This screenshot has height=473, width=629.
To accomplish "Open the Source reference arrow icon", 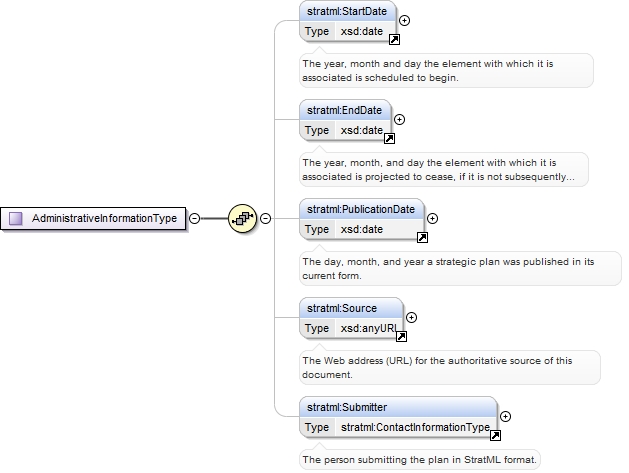I will pyautogui.click(x=401, y=337).
